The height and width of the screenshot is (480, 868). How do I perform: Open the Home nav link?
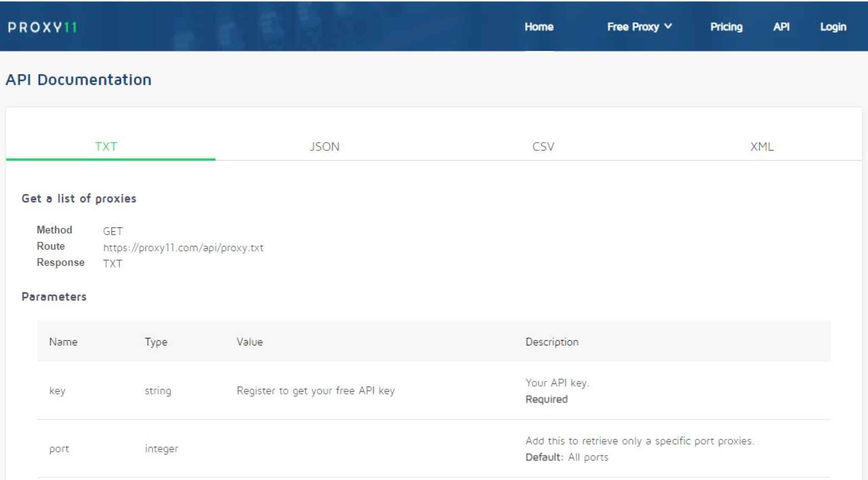tap(539, 27)
